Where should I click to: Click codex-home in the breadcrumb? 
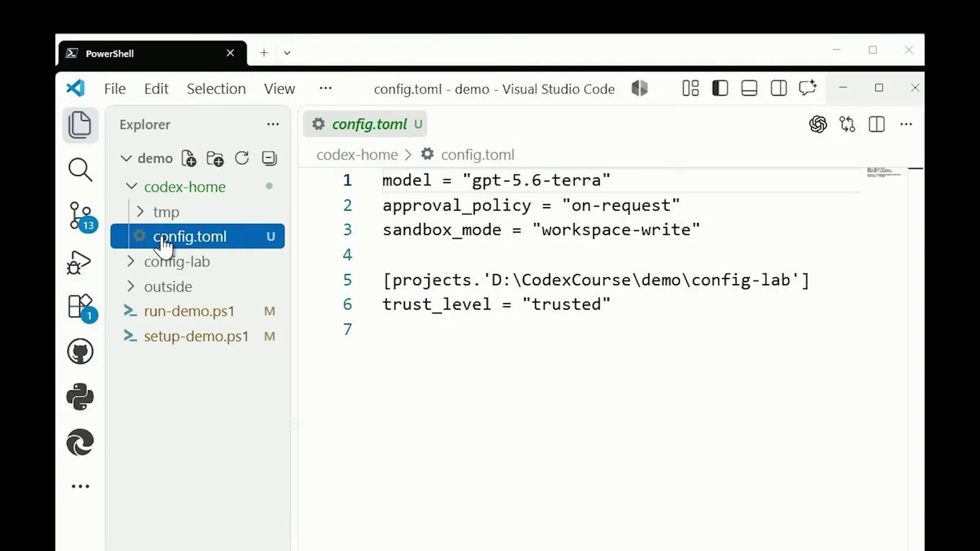coord(357,155)
